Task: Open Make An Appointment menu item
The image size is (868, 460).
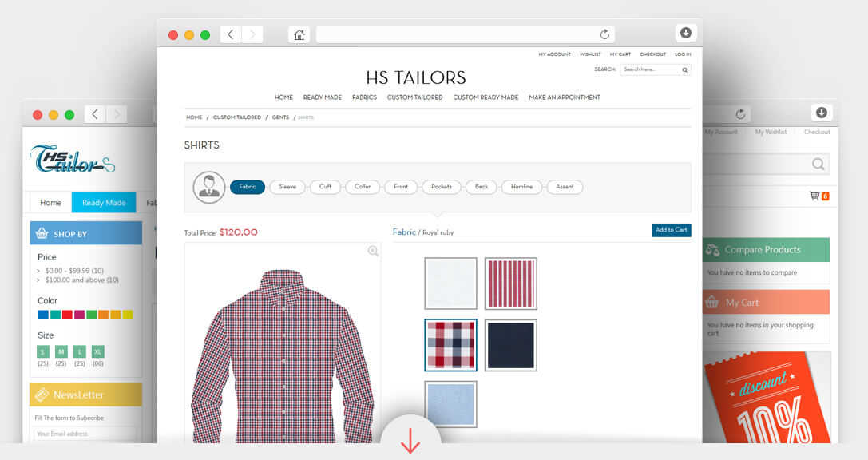Action: click(x=564, y=97)
